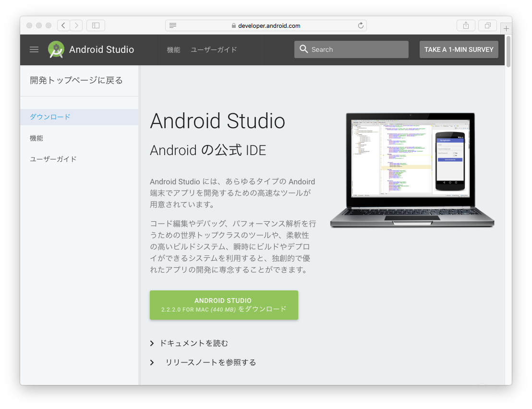Click 開発トップページに戻る link

point(76,80)
